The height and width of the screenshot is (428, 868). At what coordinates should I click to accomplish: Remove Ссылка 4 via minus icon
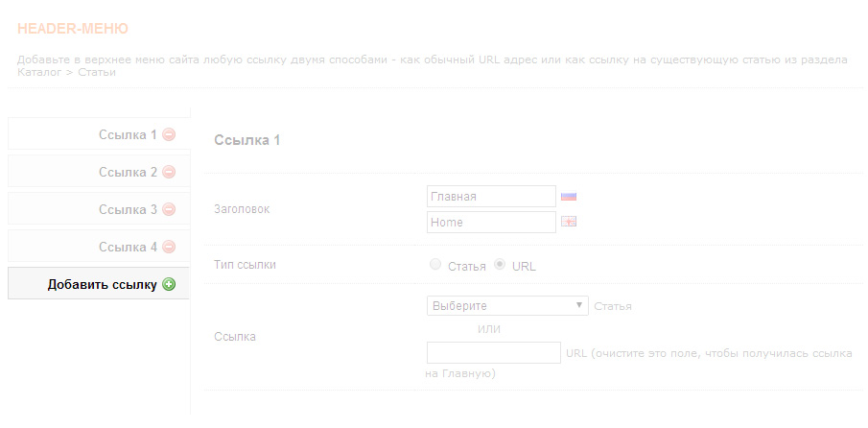[169, 248]
